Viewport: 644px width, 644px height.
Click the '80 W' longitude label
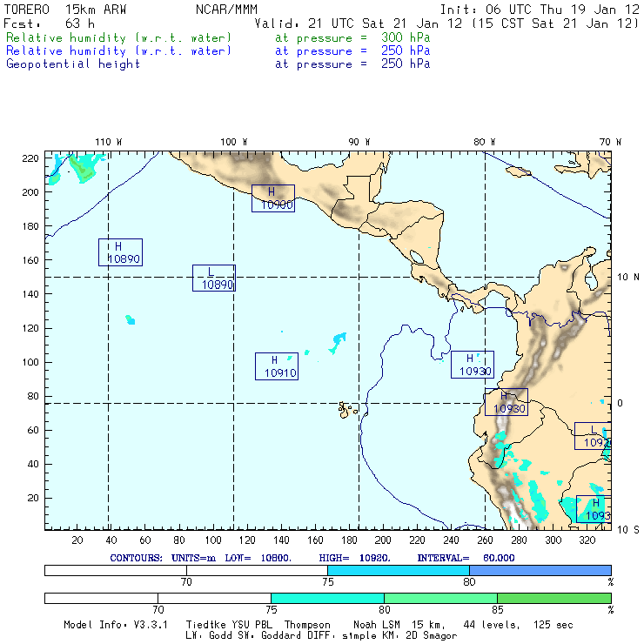(484, 142)
